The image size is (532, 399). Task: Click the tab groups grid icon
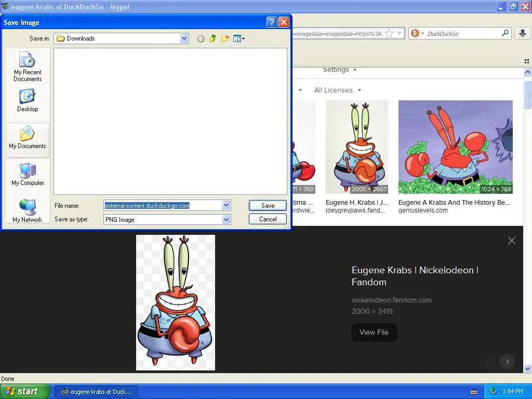coord(527,61)
